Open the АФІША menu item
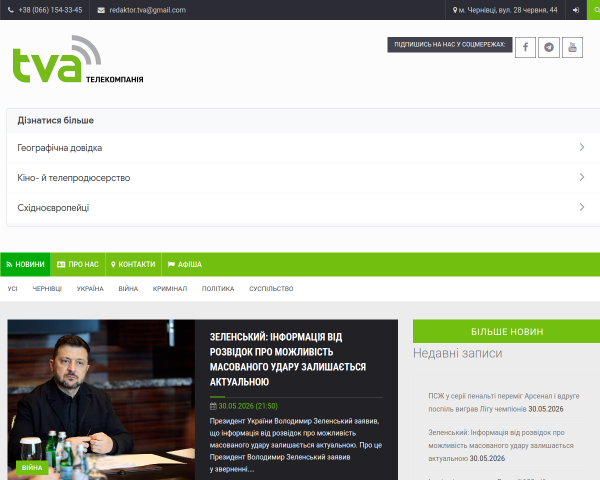Screen dimensions: 600x480 (x=185, y=264)
